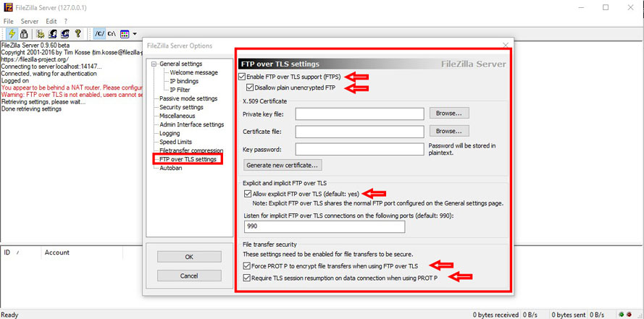The image size is (644, 319).
Task: Click the Key password input field
Action: coord(359,149)
